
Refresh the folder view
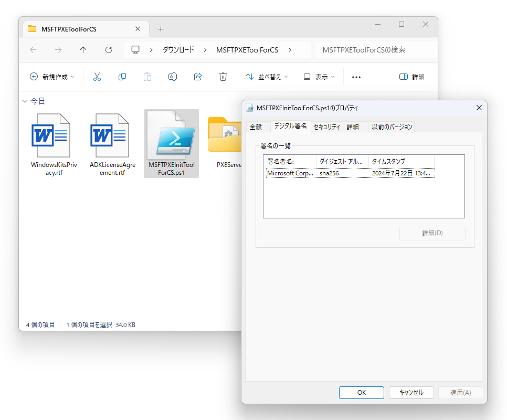(x=109, y=50)
